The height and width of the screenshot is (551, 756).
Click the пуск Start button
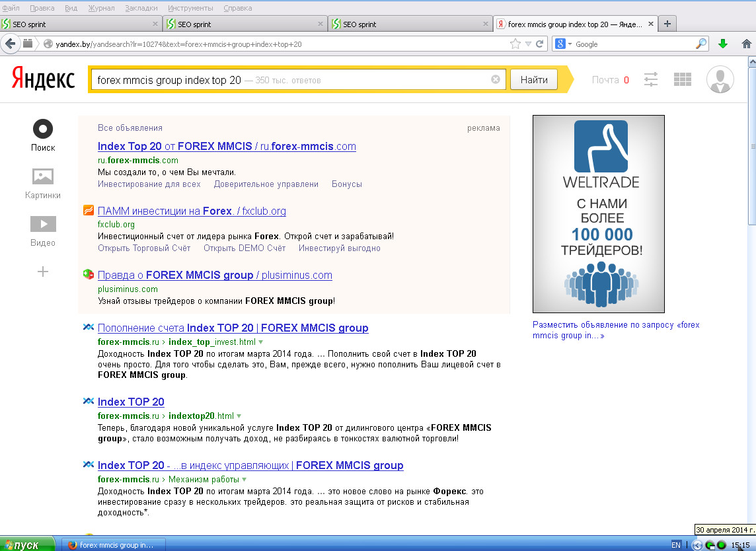[26, 545]
